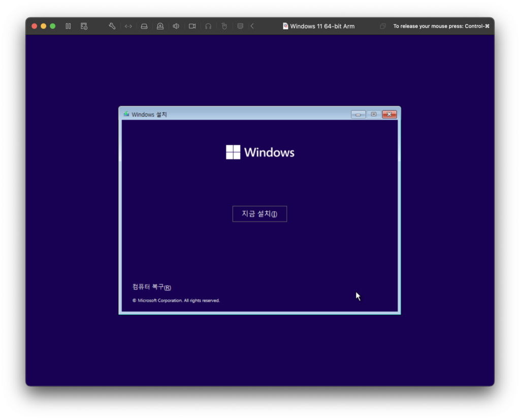Close the Windows 설치 setup dialog
520x420 pixels.
click(389, 114)
